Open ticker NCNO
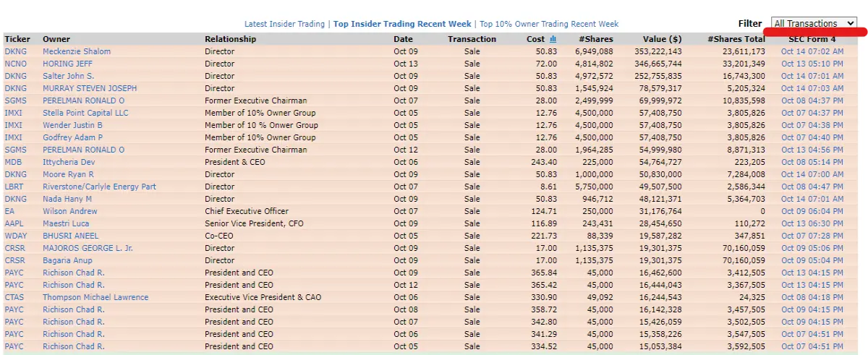 15,64
